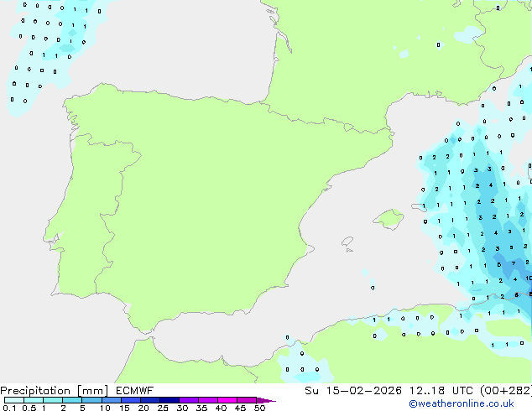The height and width of the screenshot is (411, 532).
Task: Select the 2–5 mm legend color box
Action: [72, 400]
